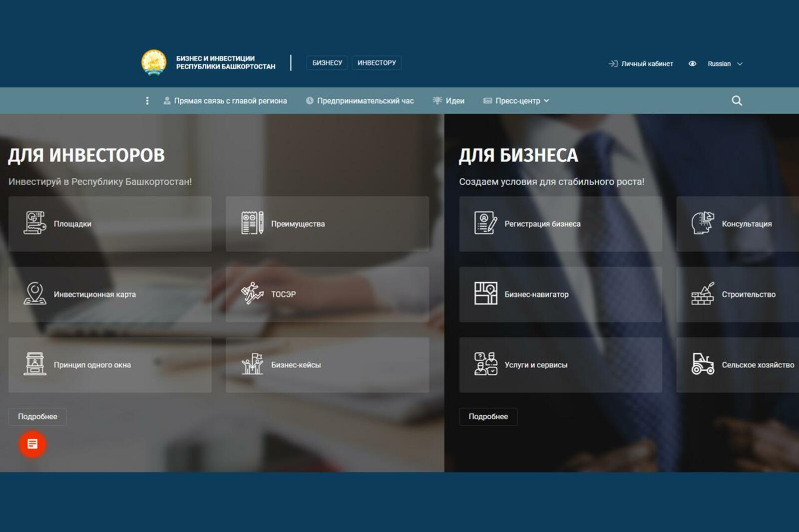The image size is (799, 532).
Task: Open the Площадки card
Action: pyautogui.click(x=110, y=224)
